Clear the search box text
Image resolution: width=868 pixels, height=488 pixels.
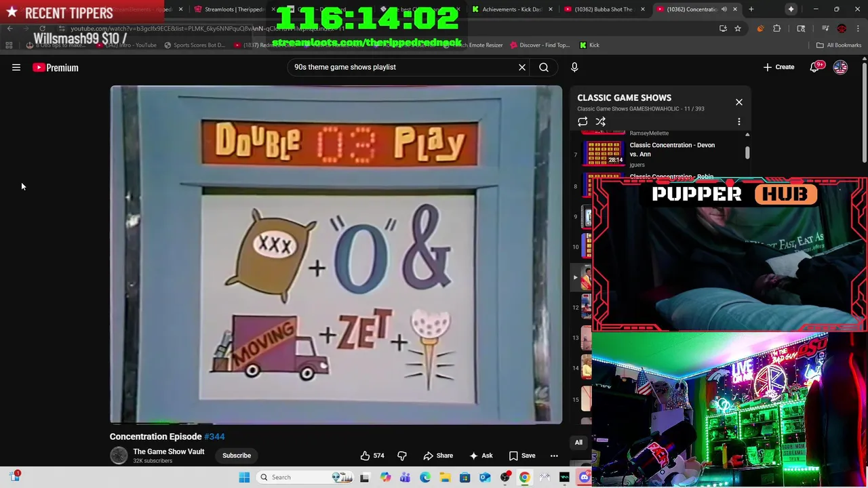pyautogui.click(x=522, y=67)
